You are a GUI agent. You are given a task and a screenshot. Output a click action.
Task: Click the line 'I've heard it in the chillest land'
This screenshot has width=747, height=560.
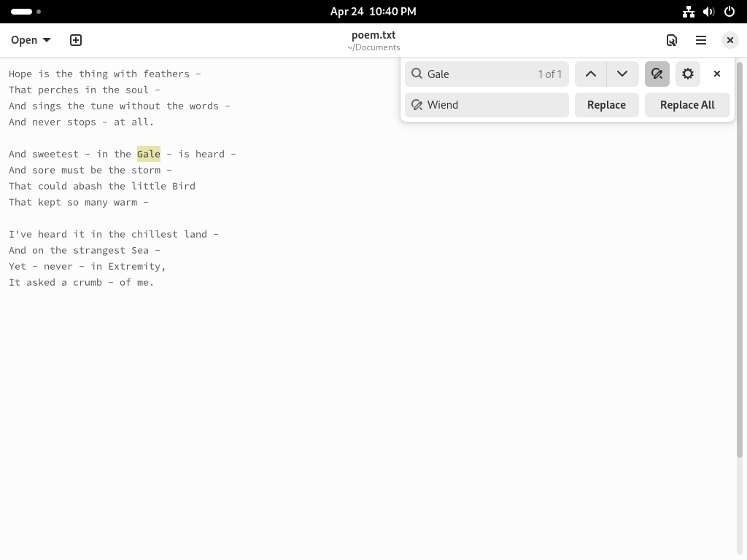[113, 234]
